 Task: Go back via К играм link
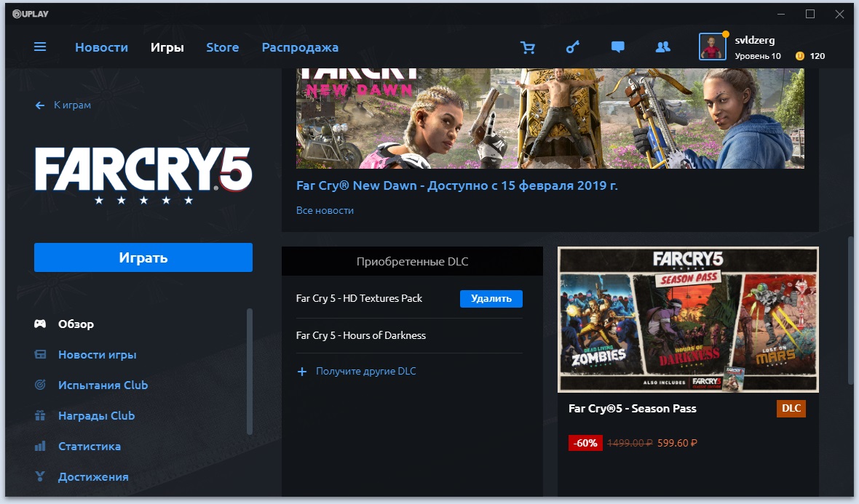tap(72, 105)
